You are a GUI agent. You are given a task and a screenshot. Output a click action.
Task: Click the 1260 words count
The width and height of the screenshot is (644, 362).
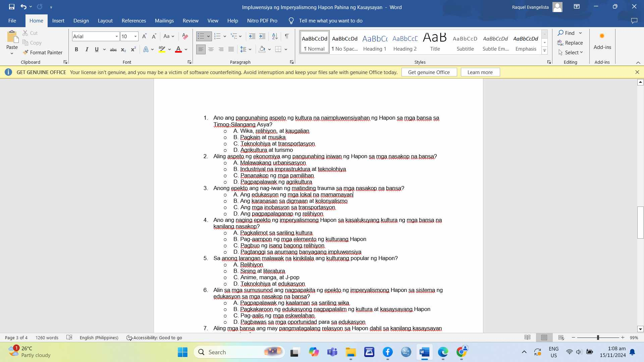(x=47, y=338)
